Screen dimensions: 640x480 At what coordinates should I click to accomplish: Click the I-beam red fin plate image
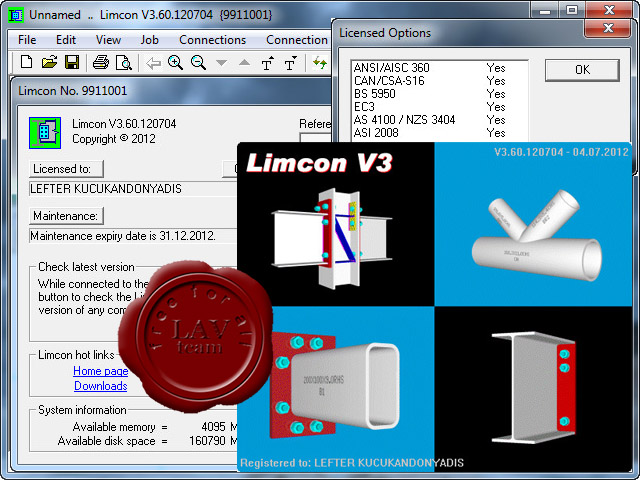(534, 388)
